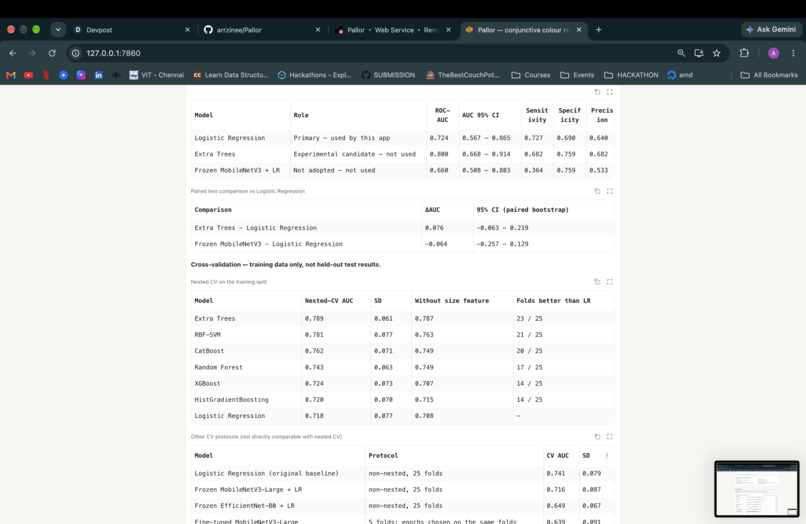Bookmark this page with star icon
The width and height of the screenshot is (806, 524).
pos(717,53)
